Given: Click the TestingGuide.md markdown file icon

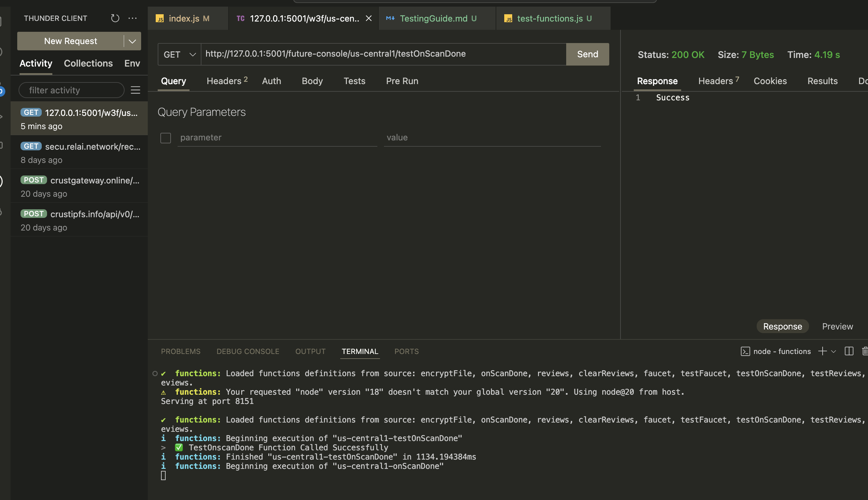Looking at the screenshot, I should 390,18.
